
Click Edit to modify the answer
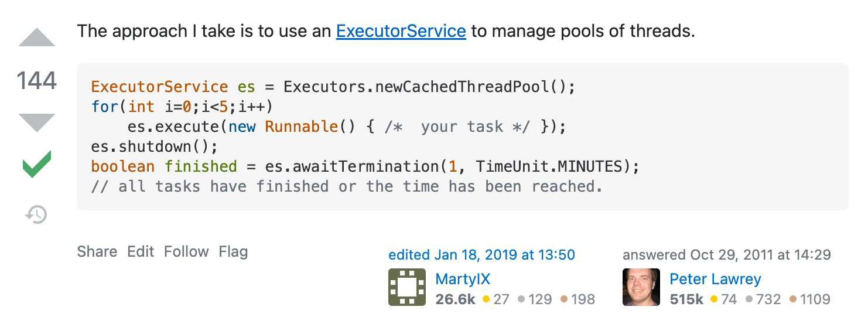click(141, 252)
